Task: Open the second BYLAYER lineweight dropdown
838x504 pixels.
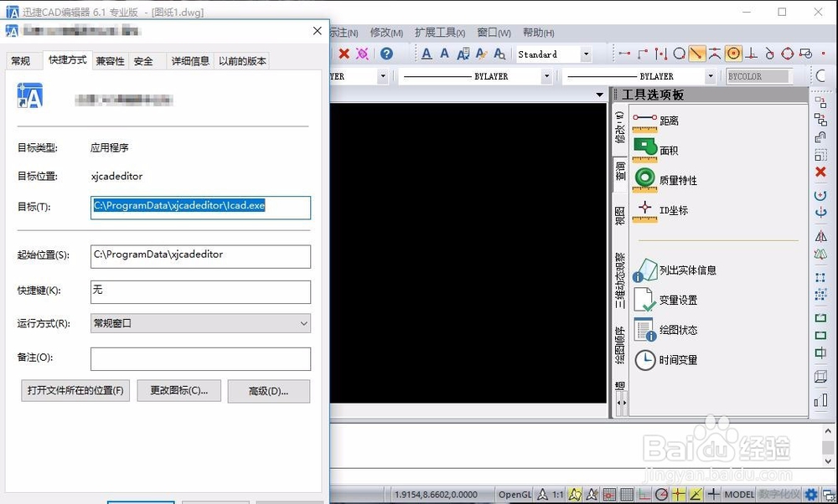Action: [711, 76]
